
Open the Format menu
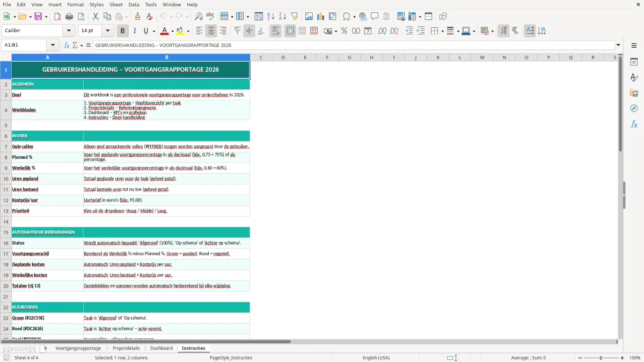click(75, 4)
